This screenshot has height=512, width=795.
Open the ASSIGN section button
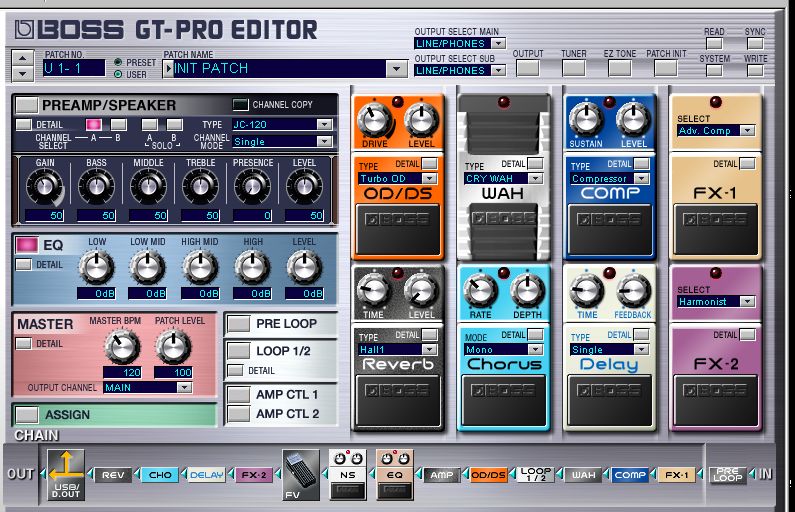26,414
